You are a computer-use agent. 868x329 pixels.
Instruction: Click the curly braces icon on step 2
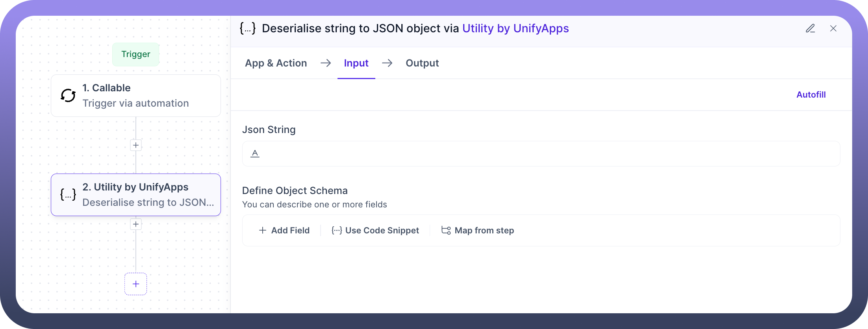[x=68, y=194]
